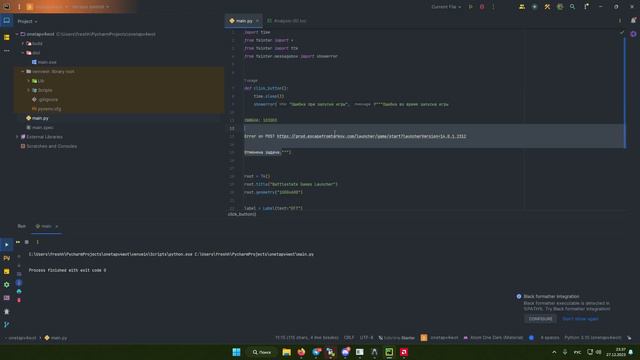The height and width of the screenshot is (360, 640).
Task: Clear console output with red trash icon
Action: pyautogui.click(x=19, y=300)
